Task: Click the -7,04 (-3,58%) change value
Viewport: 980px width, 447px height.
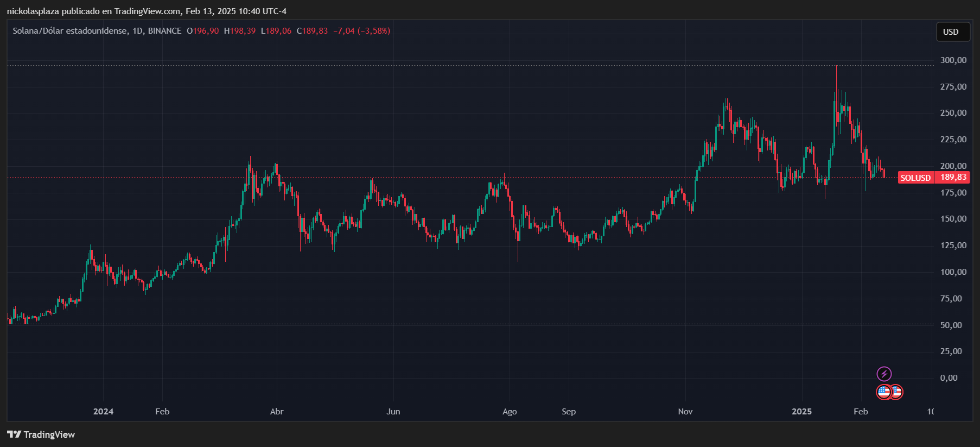Action: coord(361,31)
